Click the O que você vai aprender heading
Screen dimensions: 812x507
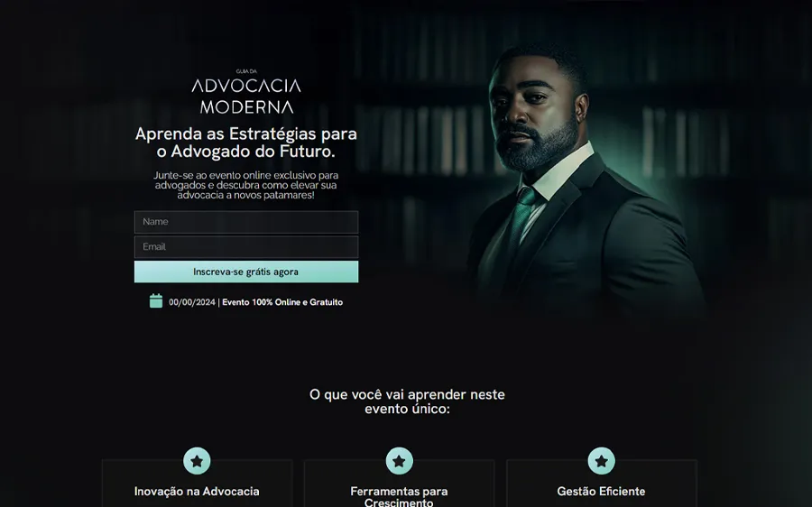point(407,401)
